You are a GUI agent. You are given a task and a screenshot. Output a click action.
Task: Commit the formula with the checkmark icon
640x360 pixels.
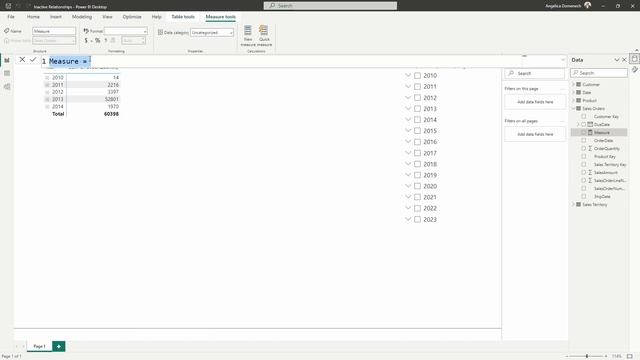pyautogui.click(x=33, y=60)
